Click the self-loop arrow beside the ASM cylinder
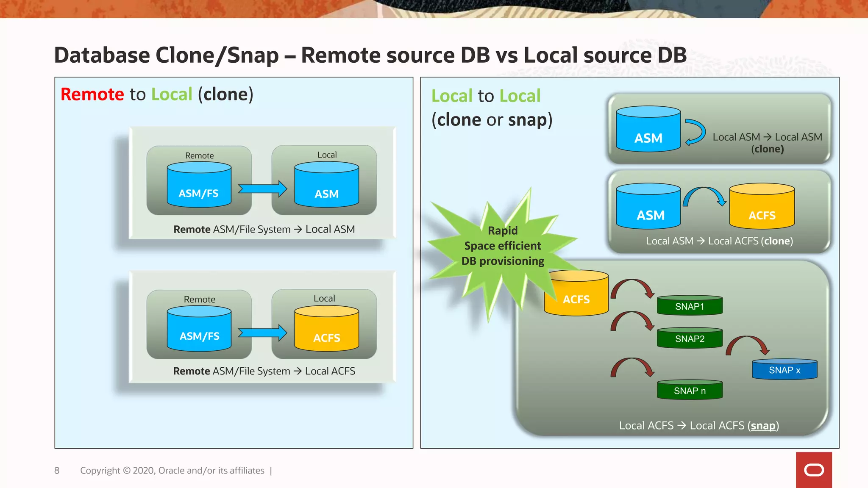The image size is (868, 488). (x=695, y=132)
